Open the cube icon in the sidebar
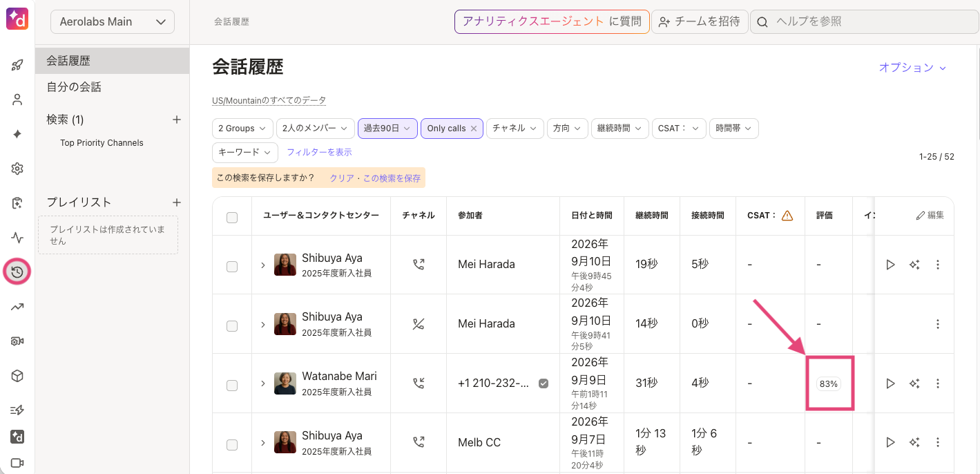Viewport: 980px width, 474px height. (17, 376)
